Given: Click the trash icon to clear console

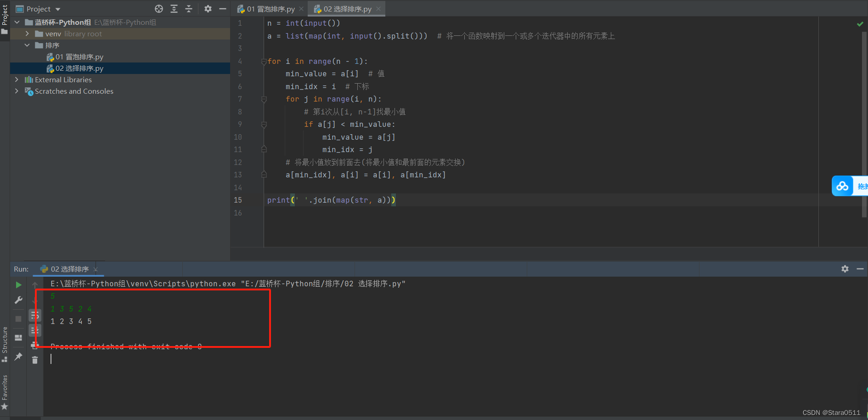Looking at the screenshot, I should [35, 360].
